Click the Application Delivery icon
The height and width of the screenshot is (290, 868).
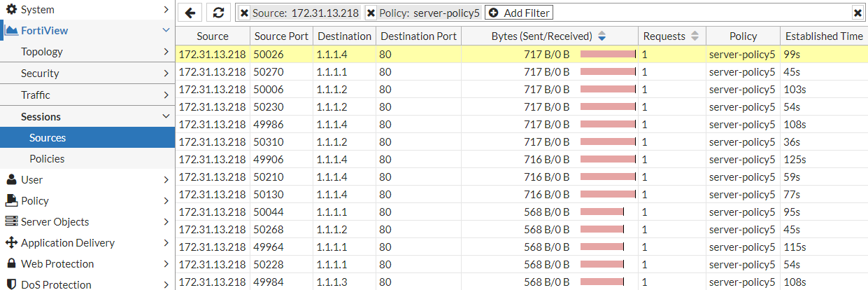[10, 242]
